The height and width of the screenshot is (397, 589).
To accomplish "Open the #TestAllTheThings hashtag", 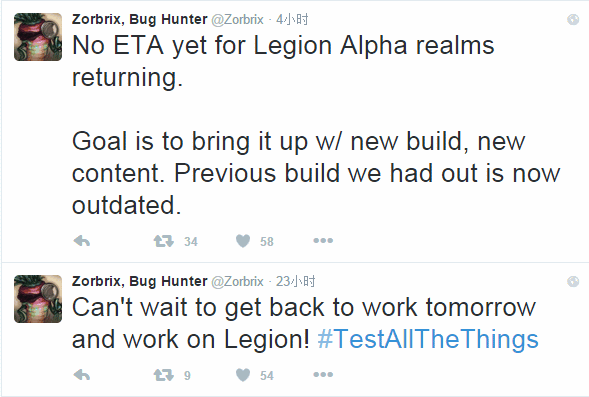I will [x=428, y=339].
